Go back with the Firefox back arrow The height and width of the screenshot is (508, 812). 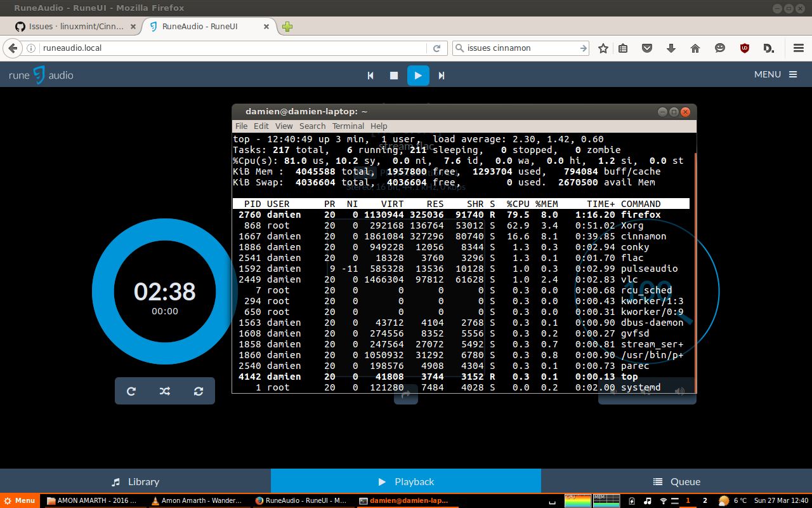coord(12,48)
